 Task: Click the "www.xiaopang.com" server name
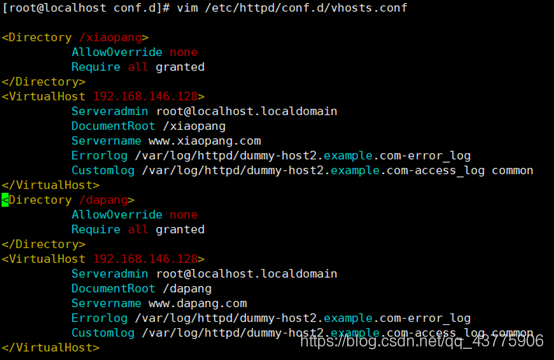(205, 141)
